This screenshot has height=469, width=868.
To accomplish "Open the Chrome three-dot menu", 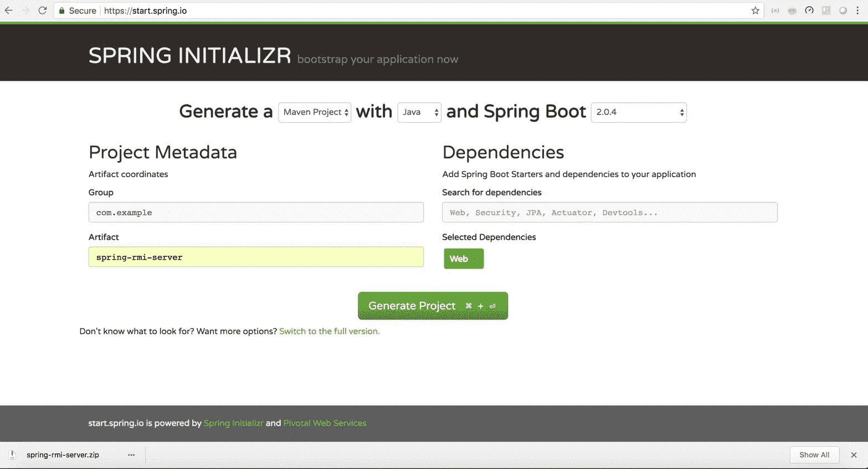I will 857,11.
